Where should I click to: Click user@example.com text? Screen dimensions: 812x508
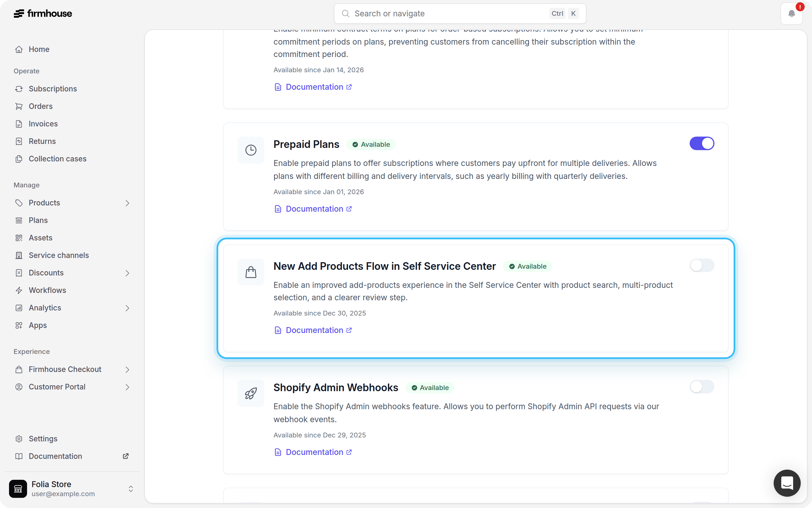click(63, 494)
